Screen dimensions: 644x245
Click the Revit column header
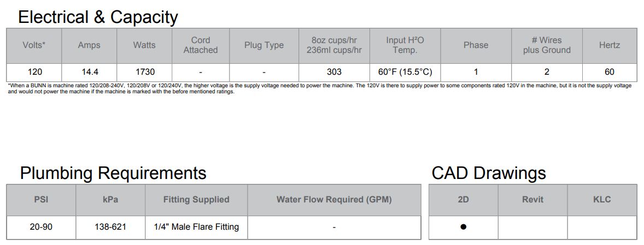[x=532, y=200]
